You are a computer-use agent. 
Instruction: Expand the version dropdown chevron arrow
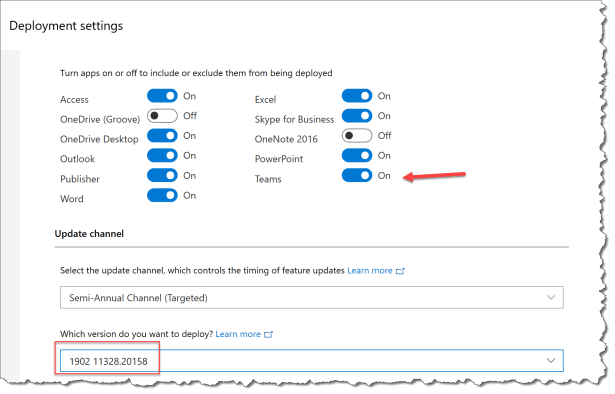click(x=551, y=361)
